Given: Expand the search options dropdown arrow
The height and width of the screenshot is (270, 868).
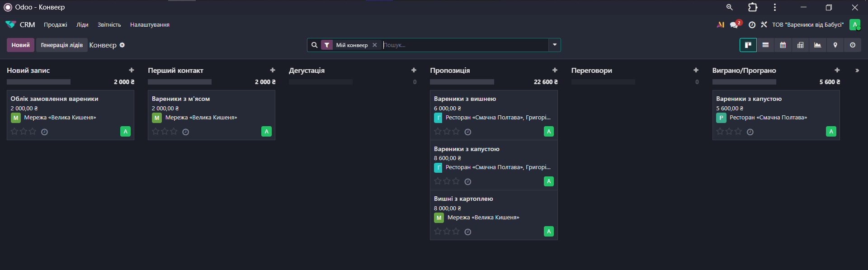Looking at the screenshot, I should click(555, 45).
